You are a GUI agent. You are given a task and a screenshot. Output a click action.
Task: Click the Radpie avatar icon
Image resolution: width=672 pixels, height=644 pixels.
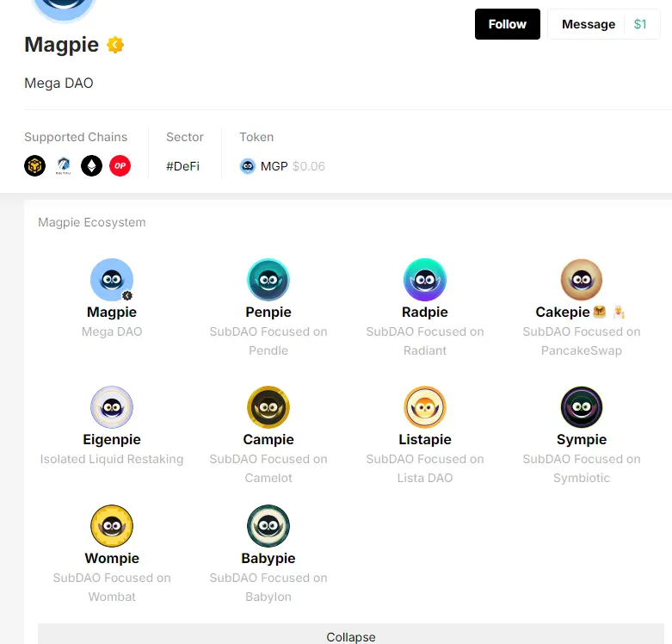(x=425, y=280)
